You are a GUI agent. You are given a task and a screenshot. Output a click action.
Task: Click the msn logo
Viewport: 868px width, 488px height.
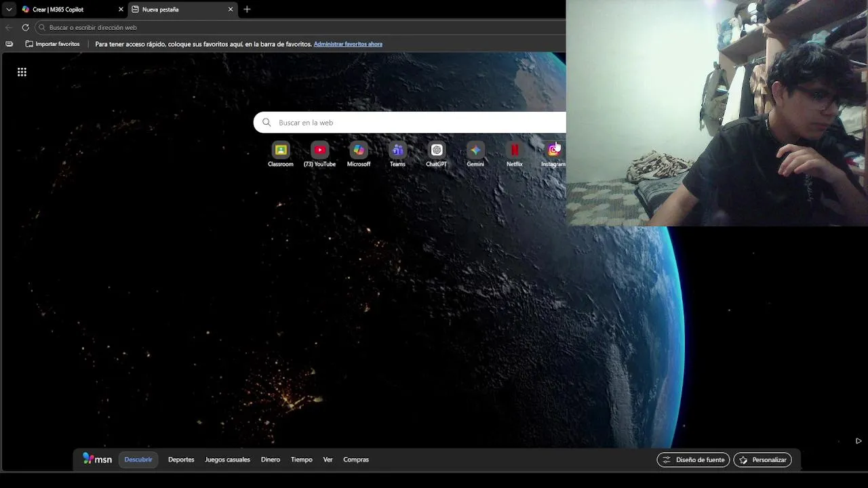(97, 459)
